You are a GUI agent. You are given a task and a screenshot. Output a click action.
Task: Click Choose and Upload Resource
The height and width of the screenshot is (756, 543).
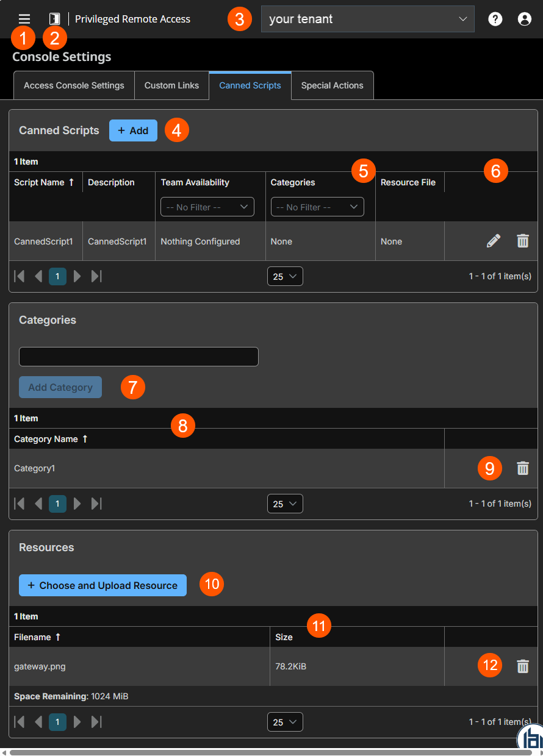pyautogui.click(x=102, y=584)
